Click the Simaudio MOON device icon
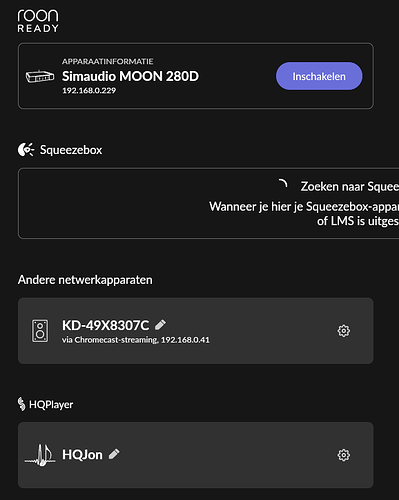The image size is (399, 500). coord(40,77)
